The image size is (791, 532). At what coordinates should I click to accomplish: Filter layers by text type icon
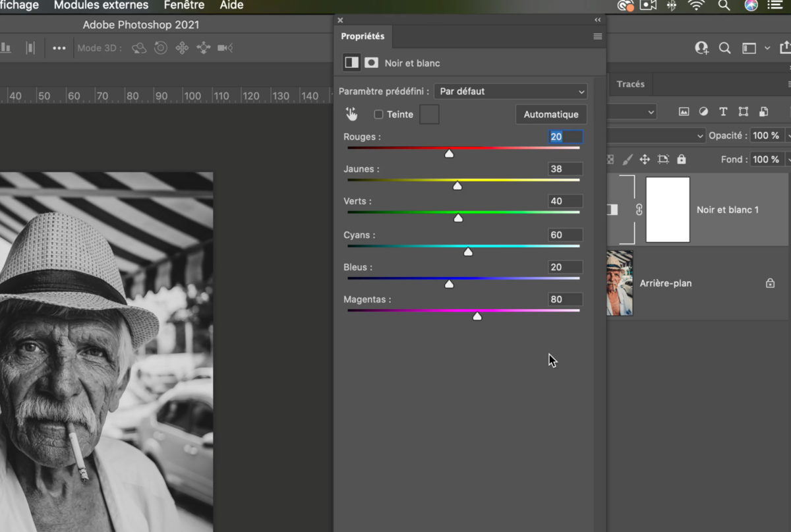(x=723, y=111)
